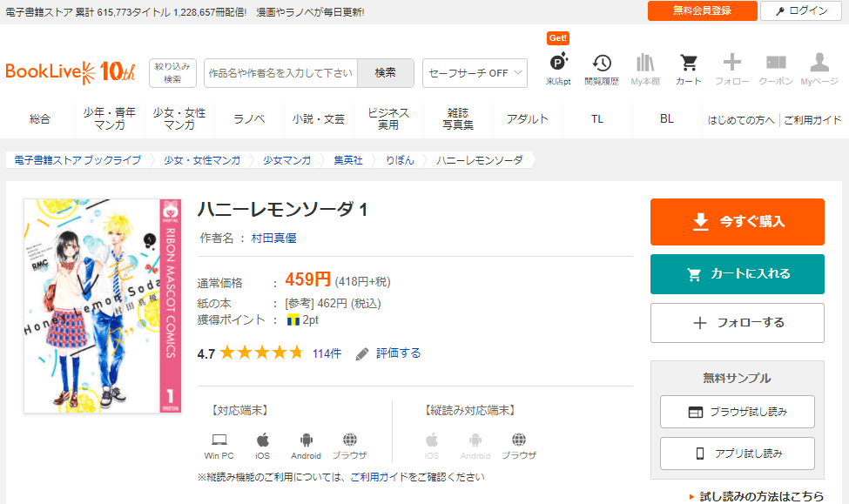Image resolution: width=849 pixels, height=504 pixels.
Task: Click the カートに入れる add to cart button
Action: [737, 274]
